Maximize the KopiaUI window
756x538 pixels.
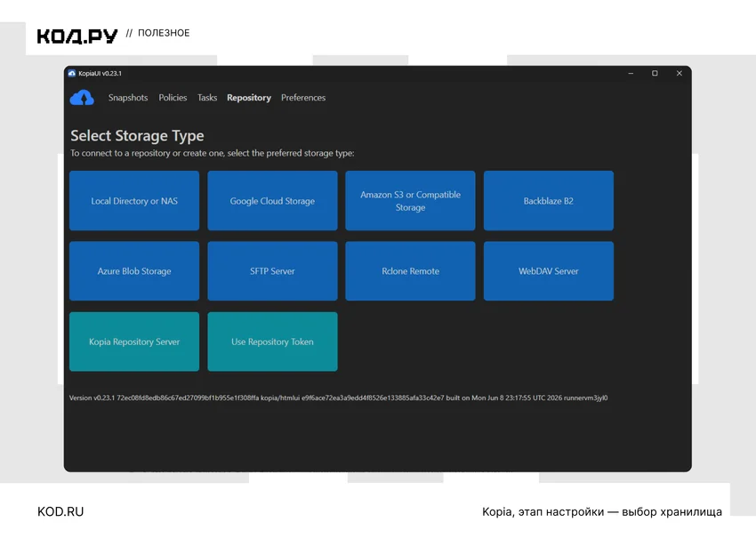(655, 73)
